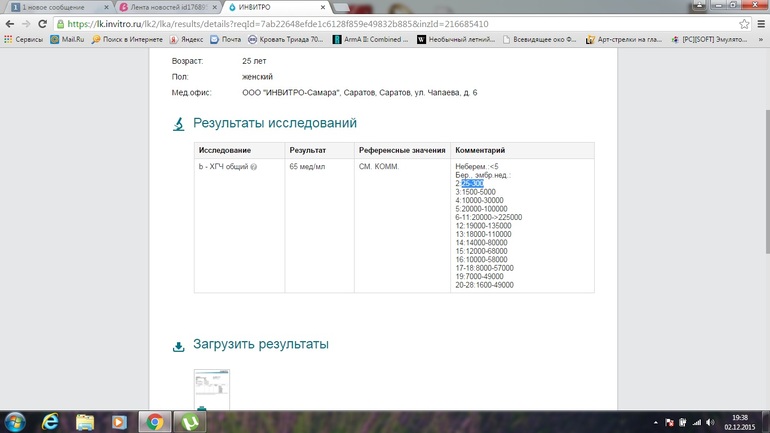
Task: Click the help icon next to ХГЧ общий
Action: point(254,167)
